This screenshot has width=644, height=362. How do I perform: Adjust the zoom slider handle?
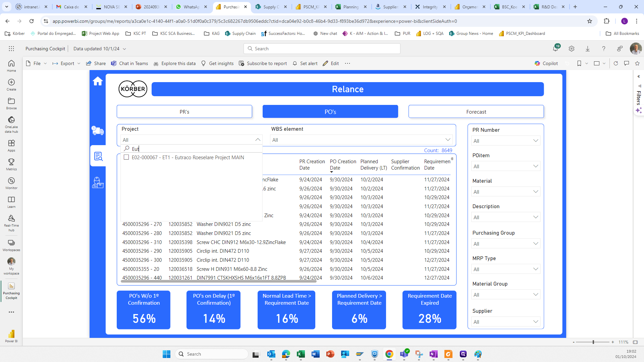[593, 342]
